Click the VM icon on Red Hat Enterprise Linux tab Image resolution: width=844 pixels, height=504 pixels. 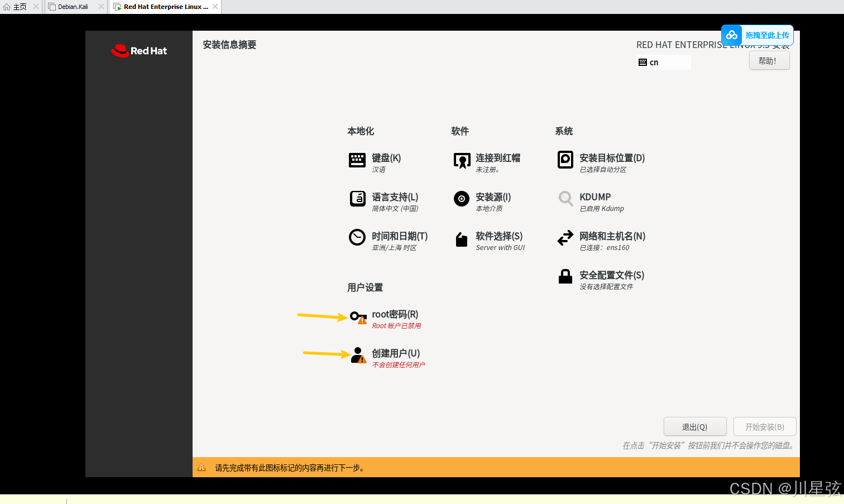click(117, 7)
